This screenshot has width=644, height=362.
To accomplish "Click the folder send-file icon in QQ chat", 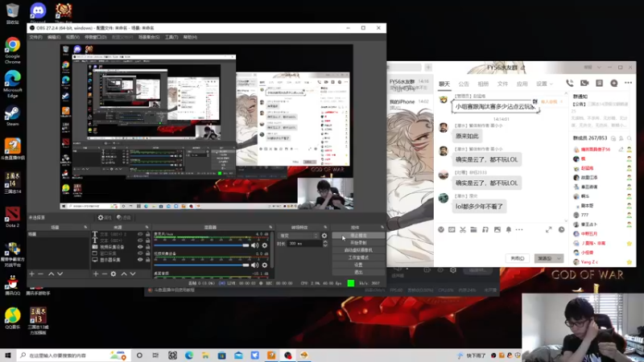I will [473, 229].
